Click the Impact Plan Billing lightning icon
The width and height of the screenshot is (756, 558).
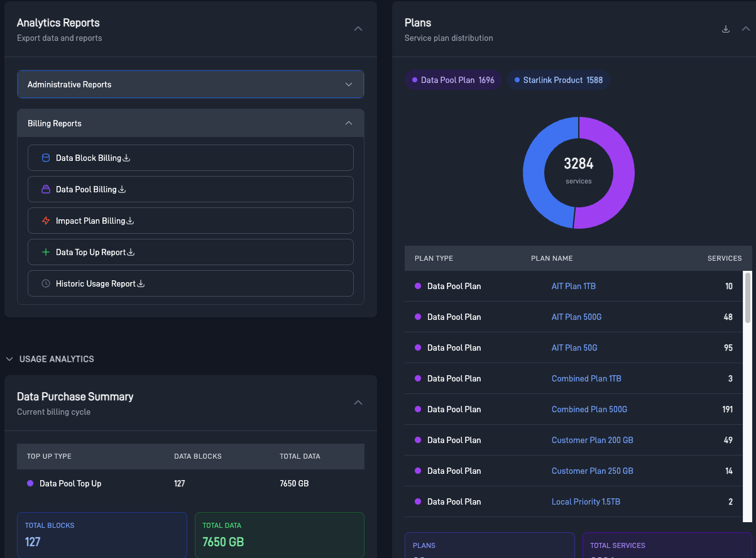(x=45, y=221)
